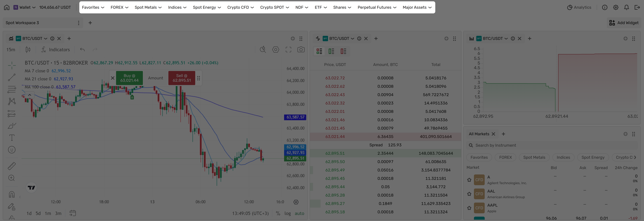Image resolution: width=644 pixels, height=221 pixels.
Task: Click Buy @ 63,021.44 button
Action: [129, 78]
